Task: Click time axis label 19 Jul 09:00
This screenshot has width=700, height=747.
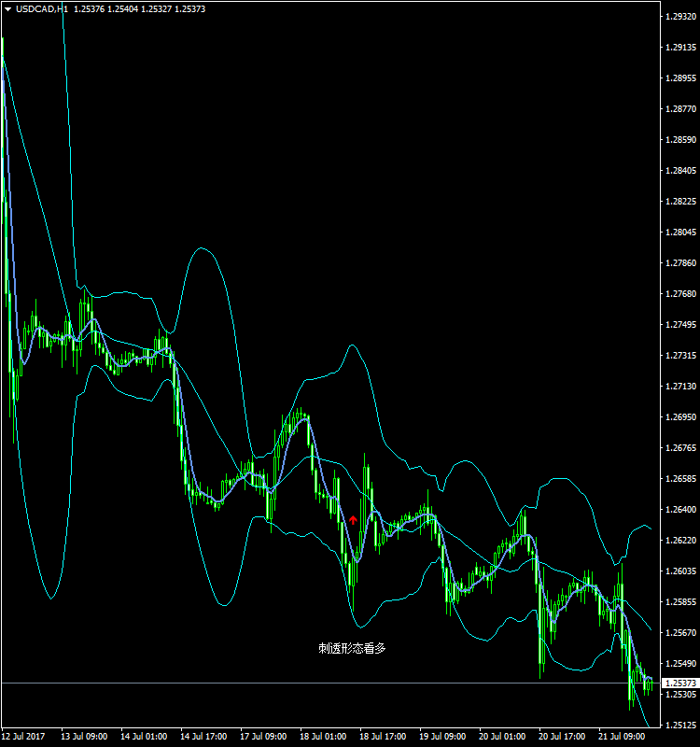Action: (x=442, y=737)
